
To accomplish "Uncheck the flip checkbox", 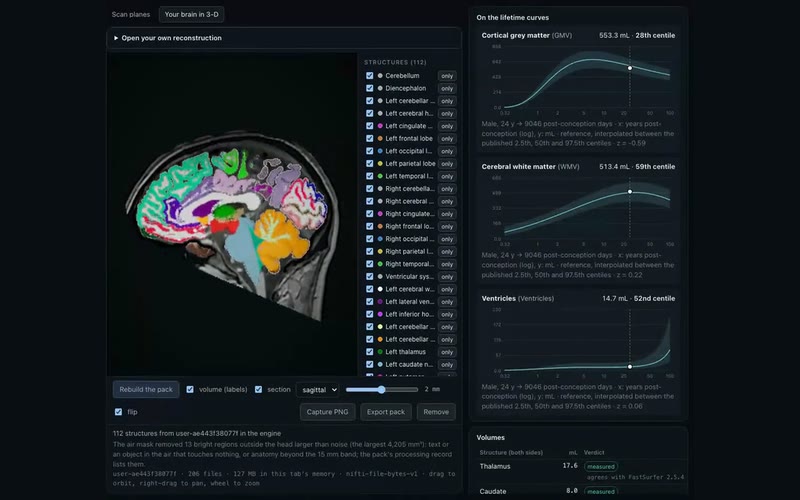I will (118, 412).
